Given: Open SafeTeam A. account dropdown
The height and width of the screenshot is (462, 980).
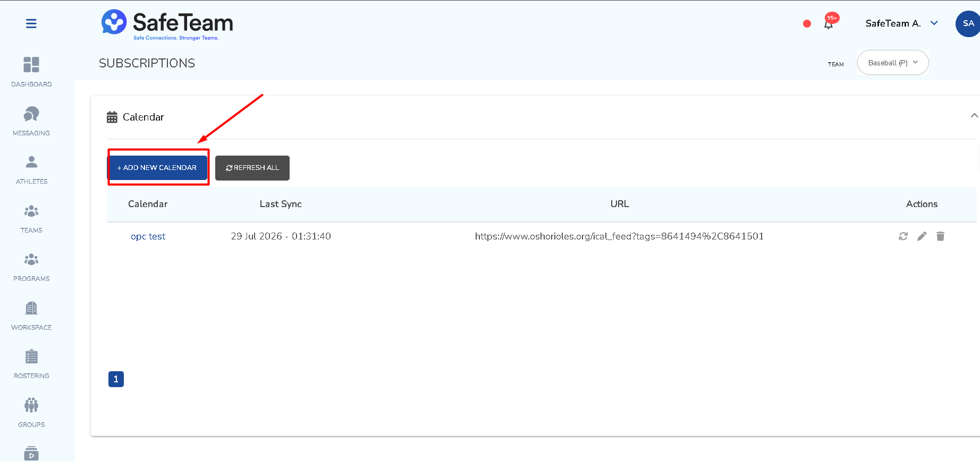Looking at the screenshot, I should 901,23.
